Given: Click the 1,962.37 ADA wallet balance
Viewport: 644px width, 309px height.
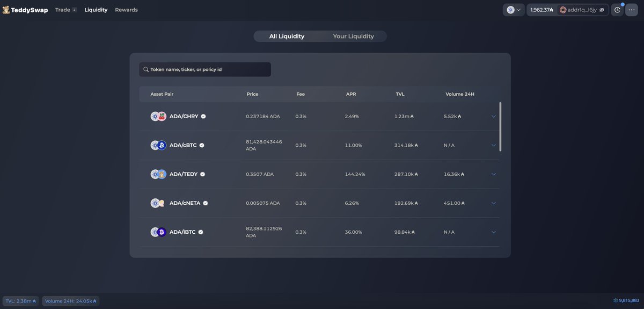Looking at the screenshot, I should tap(541, 10).
